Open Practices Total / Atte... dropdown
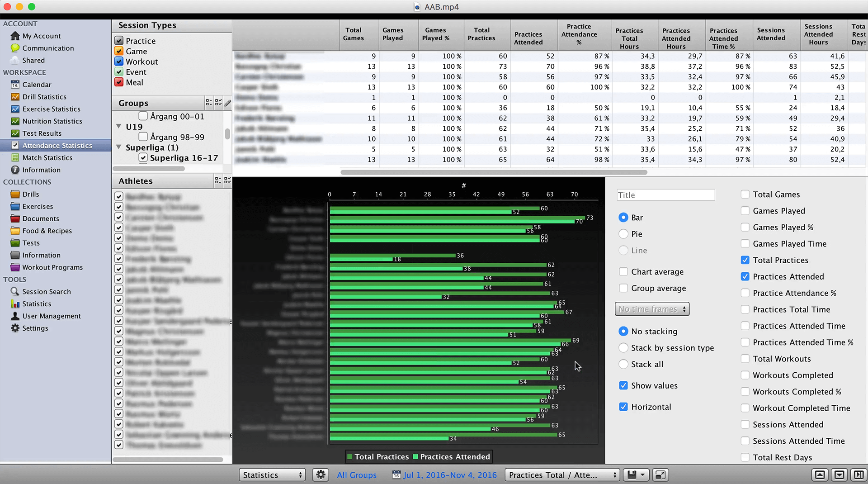Image resolution: width=868 pixels, height=484 pixels. pyautogui.click(x=562, y=475)
